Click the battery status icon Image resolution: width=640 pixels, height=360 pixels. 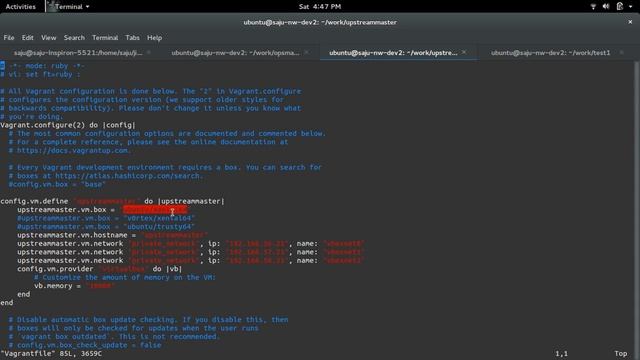point(620,7)
